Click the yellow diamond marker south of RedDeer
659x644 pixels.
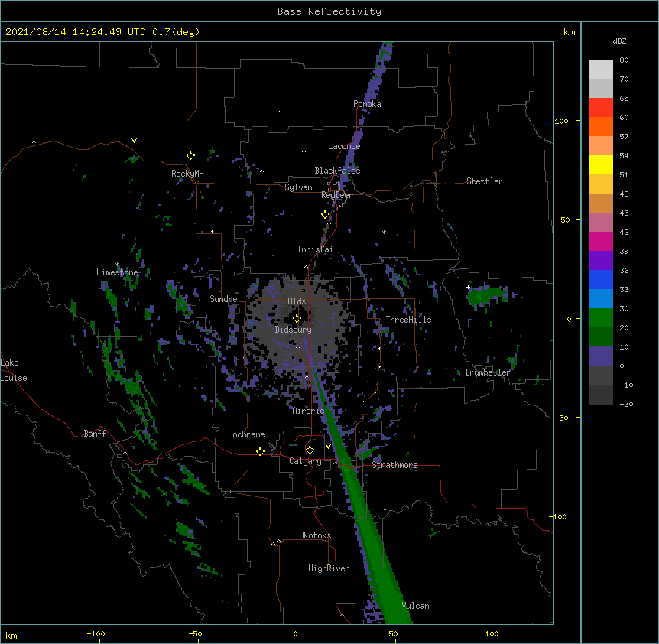[325, 215]
